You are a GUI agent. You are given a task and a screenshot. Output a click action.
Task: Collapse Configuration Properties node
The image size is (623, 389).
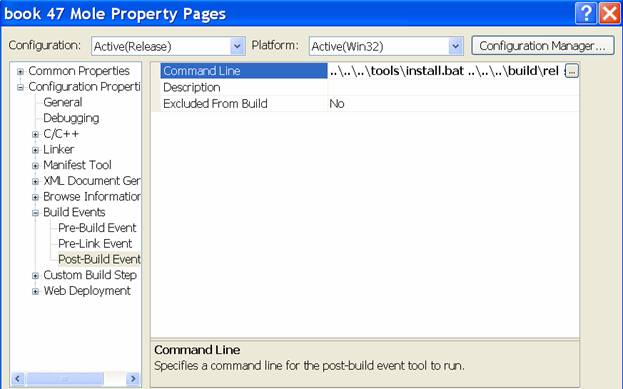(20, 87)
